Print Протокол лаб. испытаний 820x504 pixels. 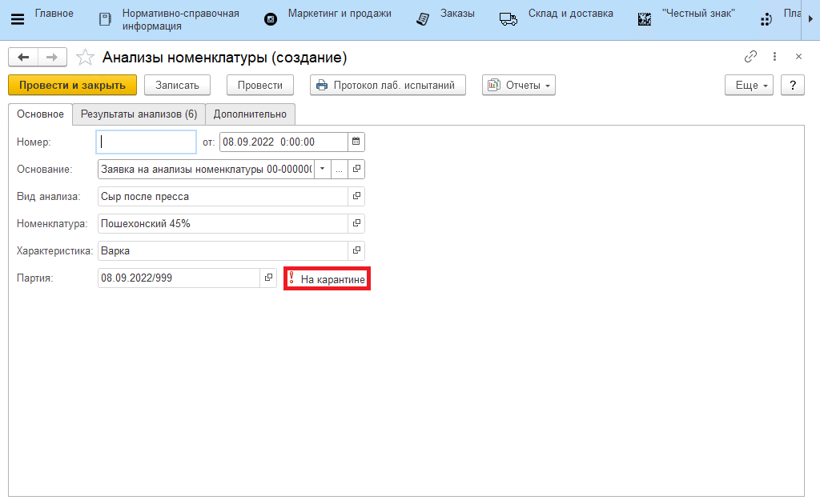pos(388,85)
